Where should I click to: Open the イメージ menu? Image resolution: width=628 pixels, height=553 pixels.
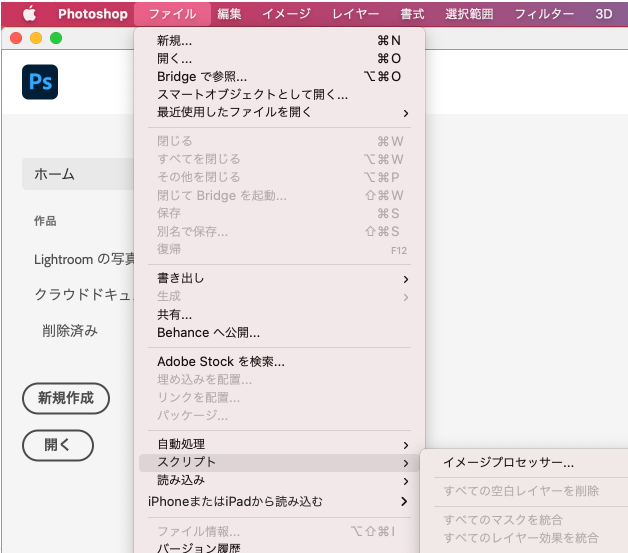pos(286,14)
